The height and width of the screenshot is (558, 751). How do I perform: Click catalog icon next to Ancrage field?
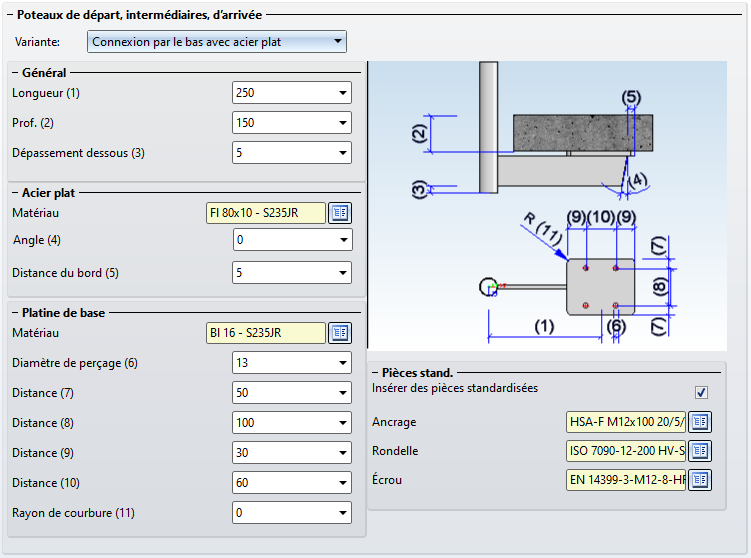pyautogui.click(x=700, y=421)
